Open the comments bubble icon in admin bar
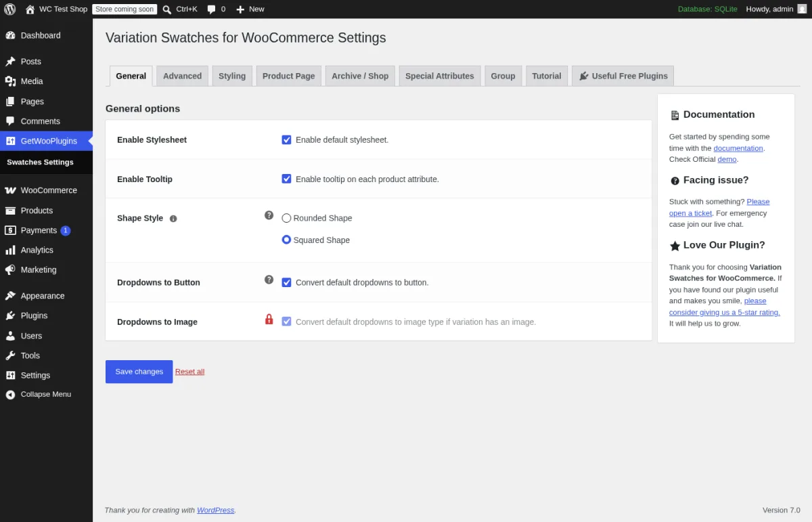Viewport: 812px width, 522px height. click(212, 9)
